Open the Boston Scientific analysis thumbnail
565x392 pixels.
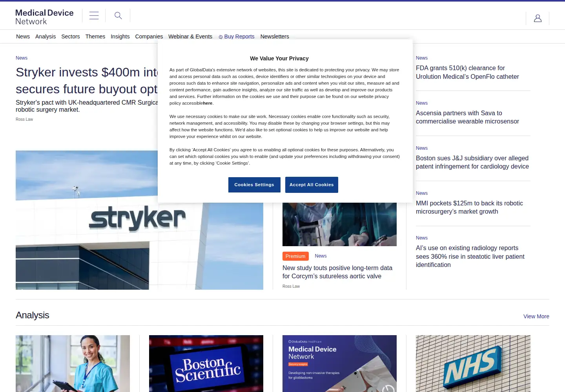[206, 363]
